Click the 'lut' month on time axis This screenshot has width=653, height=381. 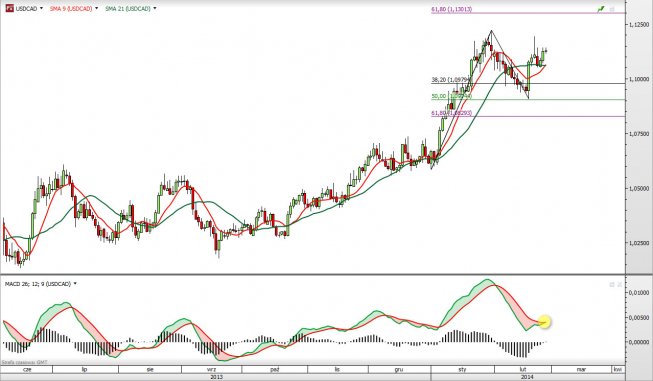click(523, 369)
